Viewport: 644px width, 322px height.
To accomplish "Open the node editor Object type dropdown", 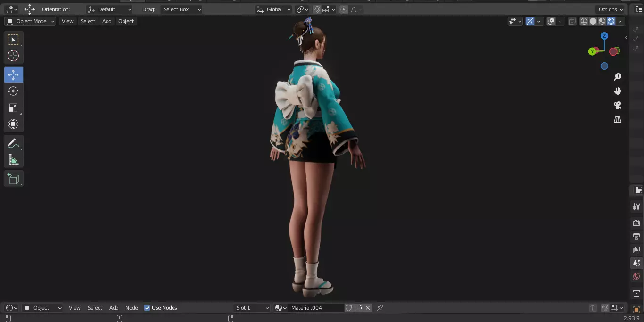I will coord(42,308).
